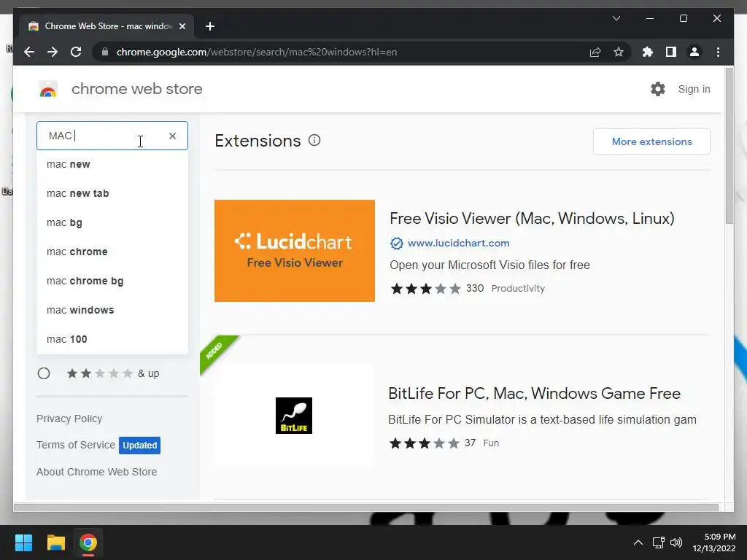747x560 pixels.
Task: Share this page icon in address bar
Action: 595,52
